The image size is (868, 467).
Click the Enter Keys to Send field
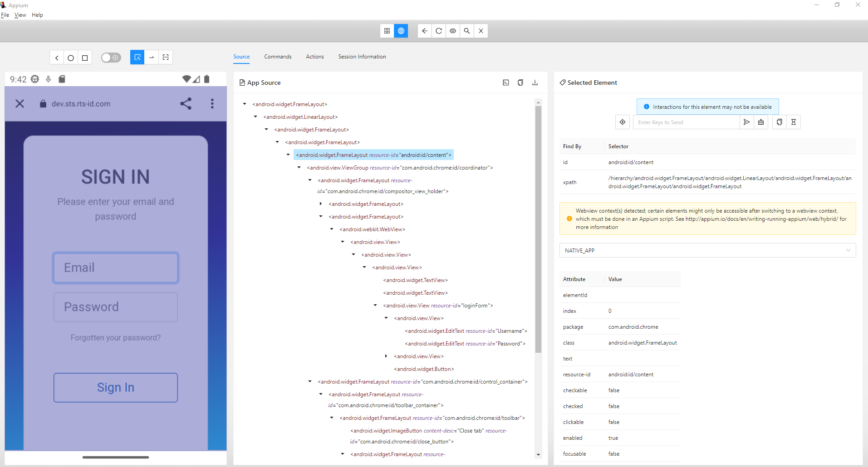coord(686,122)
